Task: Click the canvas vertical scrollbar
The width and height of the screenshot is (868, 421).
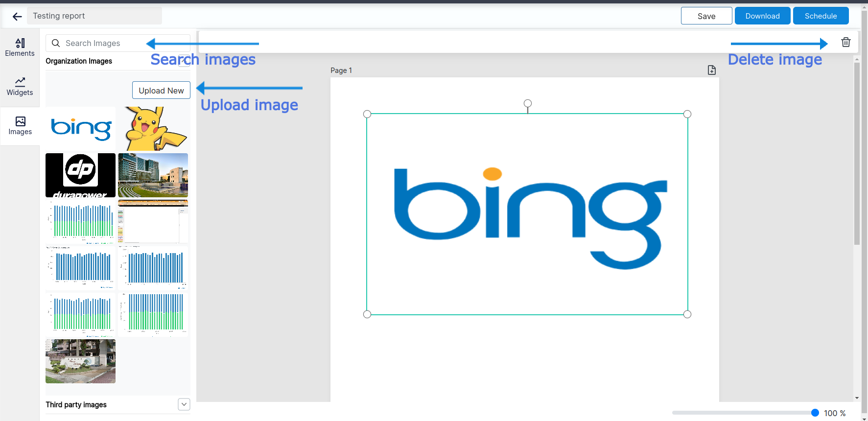Action: pyautogui.click(x=857, y=153)
